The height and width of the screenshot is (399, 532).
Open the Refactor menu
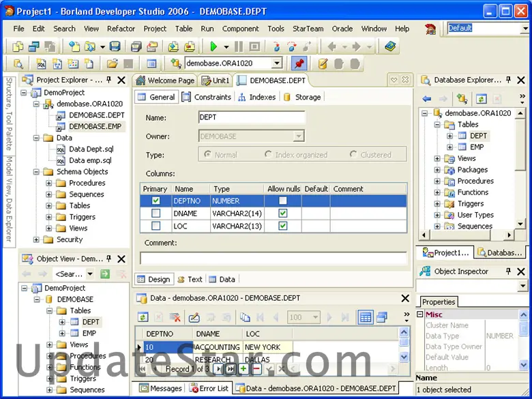(121, 29)
